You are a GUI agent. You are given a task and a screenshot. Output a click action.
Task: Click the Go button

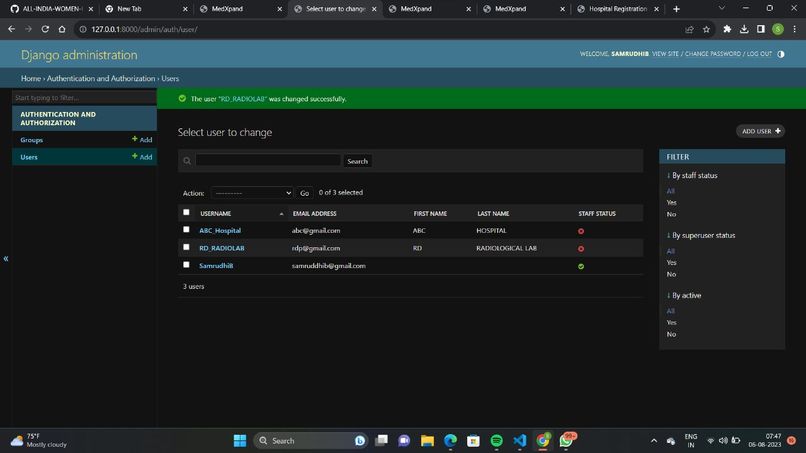tap(304, 193)
